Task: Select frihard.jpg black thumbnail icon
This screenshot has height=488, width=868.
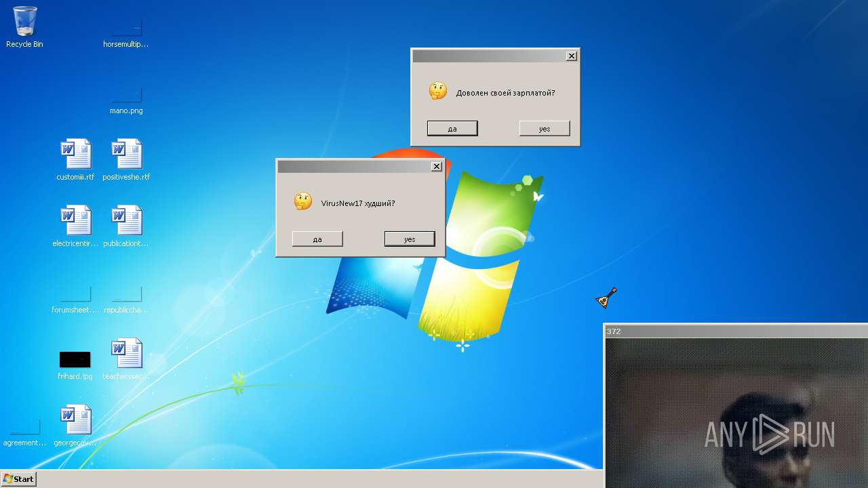Action: (x=75, y=360)
